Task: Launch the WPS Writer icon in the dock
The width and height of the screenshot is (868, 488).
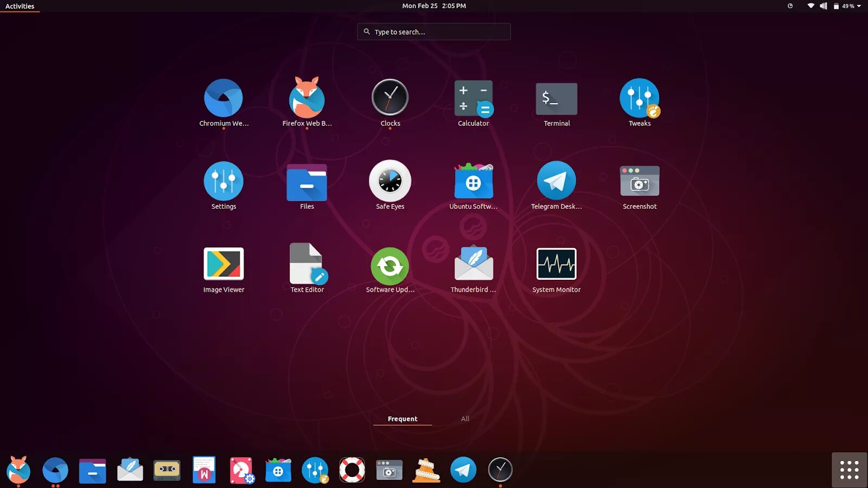Action: (204, 470)
